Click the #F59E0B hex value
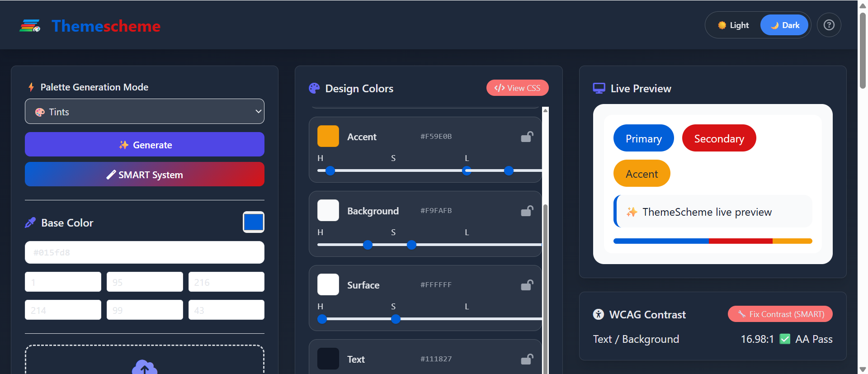 pos(436,136)
